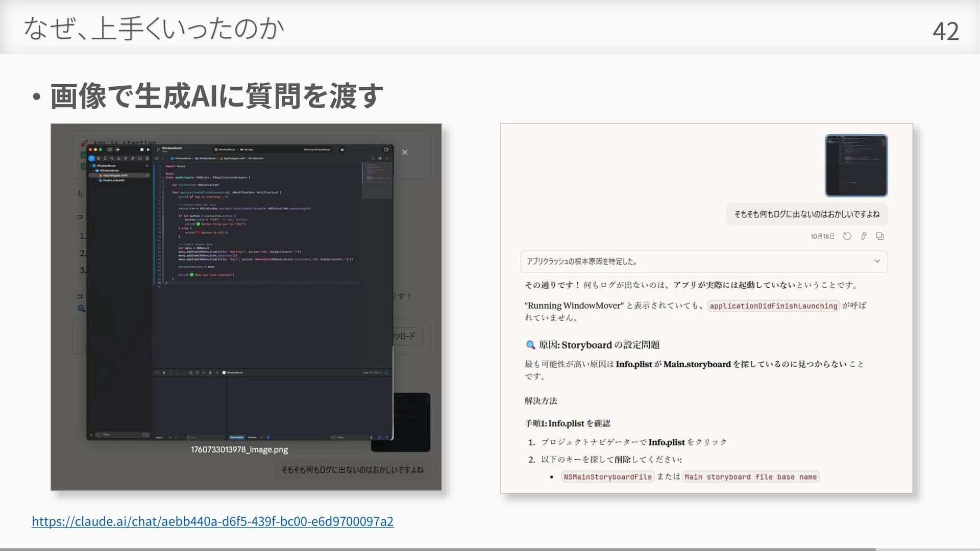Toggle the Xcode inspector panel icon
Screen dimensions: 980x551
(386, 149)
